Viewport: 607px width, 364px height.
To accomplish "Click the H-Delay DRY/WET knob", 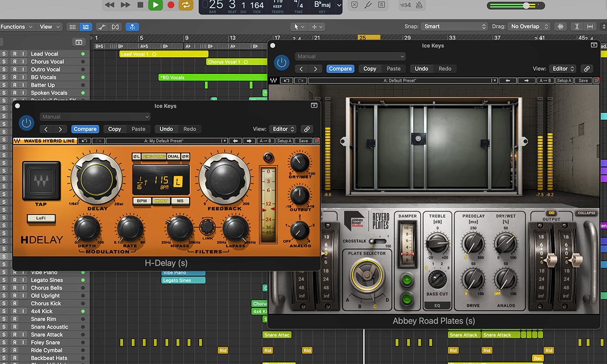I will coord(299,163).
